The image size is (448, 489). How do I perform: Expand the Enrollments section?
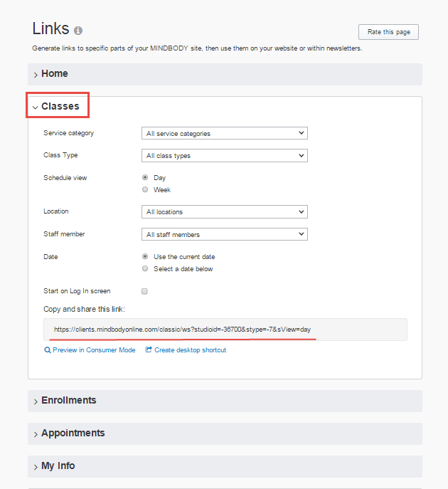tap(68, 401)
